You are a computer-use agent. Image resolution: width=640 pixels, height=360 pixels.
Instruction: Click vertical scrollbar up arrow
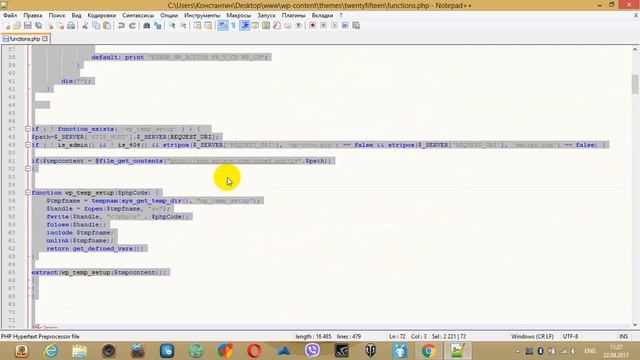[635, 50]
